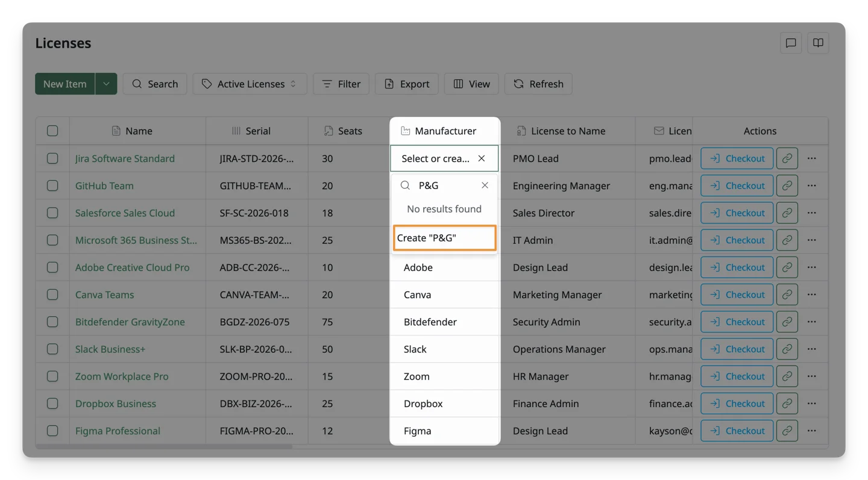Clear the Select or create manufacturer field
Screen dimensions: 868x480
click(482, 158)
